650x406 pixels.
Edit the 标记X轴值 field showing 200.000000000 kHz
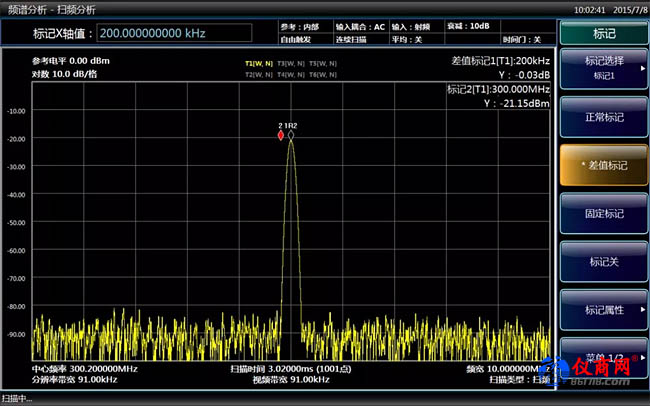click(174, 33)
